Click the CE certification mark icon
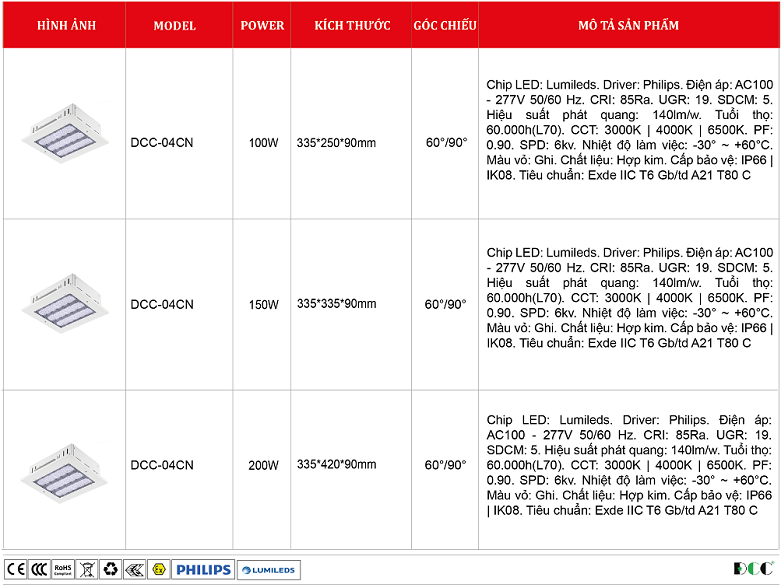Image resolution: width=781 pixels, height=588 pixels. coord(17,569)
